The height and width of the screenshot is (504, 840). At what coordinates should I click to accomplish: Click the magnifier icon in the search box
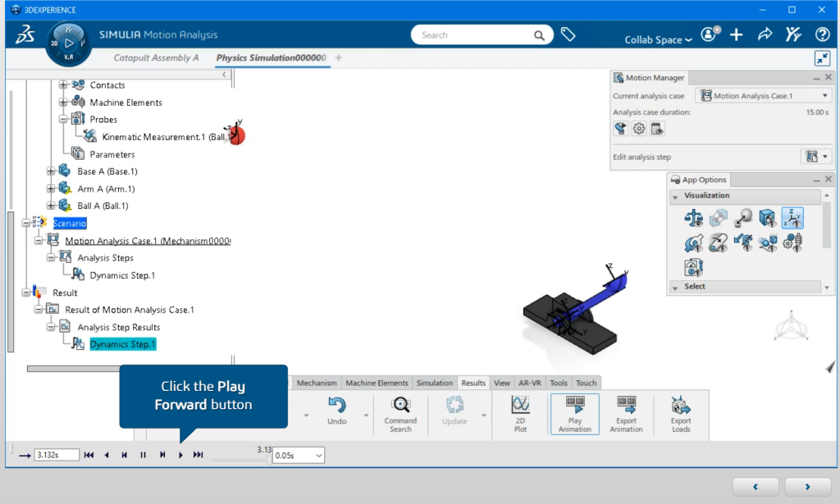[x=539, y=35]
